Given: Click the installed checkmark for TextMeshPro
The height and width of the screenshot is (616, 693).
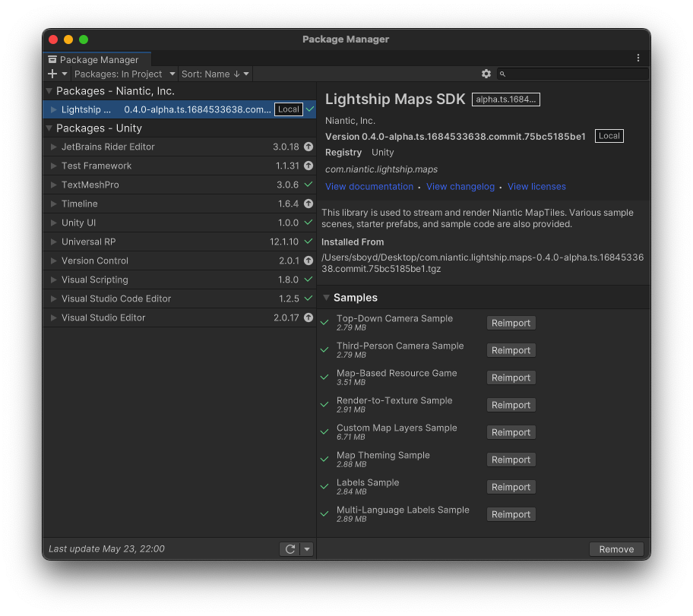Looking at the screenshot, I should 309,185.
